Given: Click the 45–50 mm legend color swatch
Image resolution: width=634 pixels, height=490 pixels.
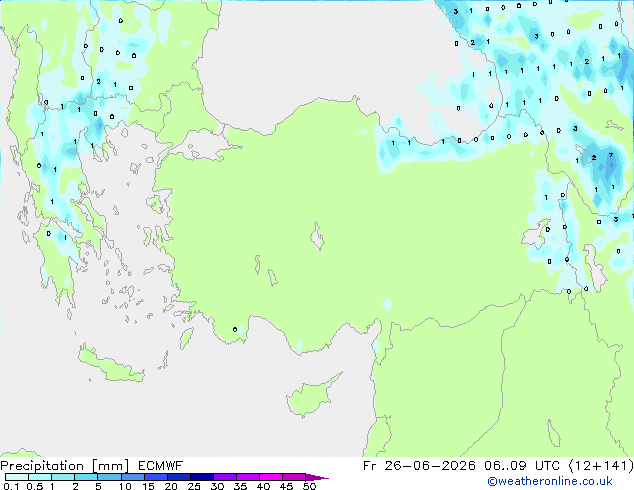Looking at the screenshot, I should pos(294,477).
